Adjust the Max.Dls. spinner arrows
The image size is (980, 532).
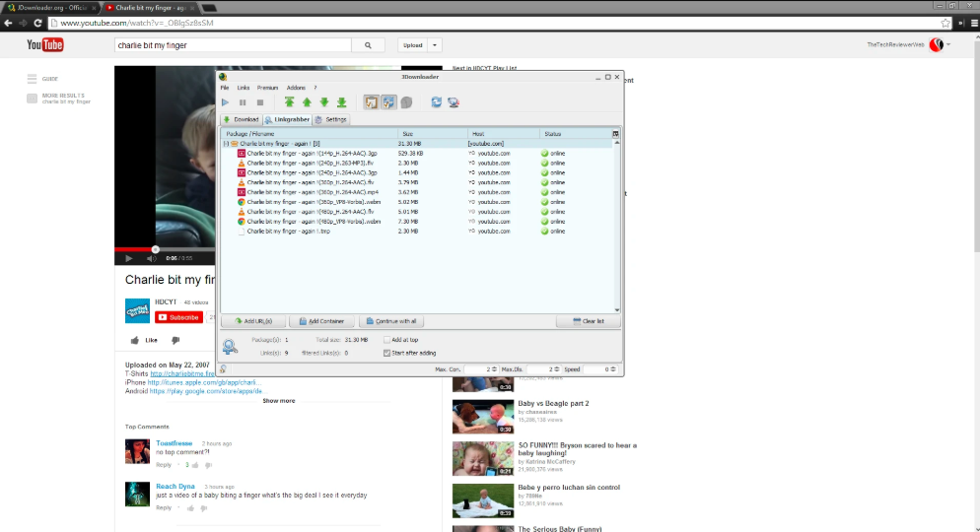click(x=557, y=369)
